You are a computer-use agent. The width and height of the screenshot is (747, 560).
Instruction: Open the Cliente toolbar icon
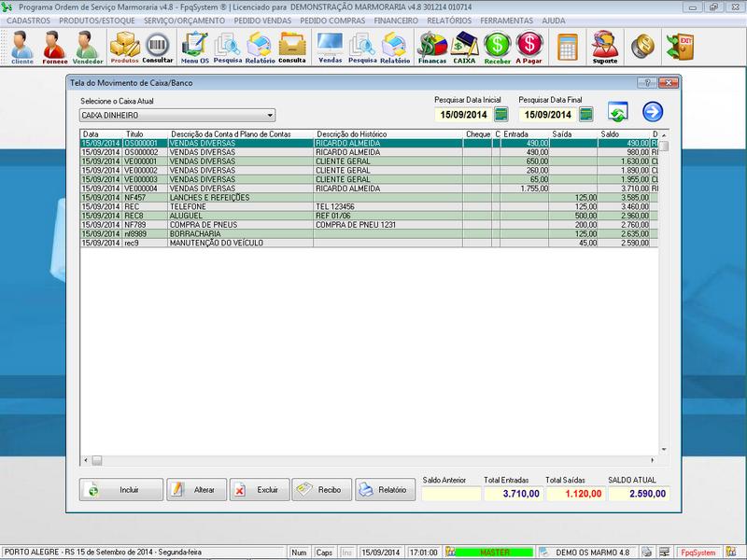coord(21,47)
